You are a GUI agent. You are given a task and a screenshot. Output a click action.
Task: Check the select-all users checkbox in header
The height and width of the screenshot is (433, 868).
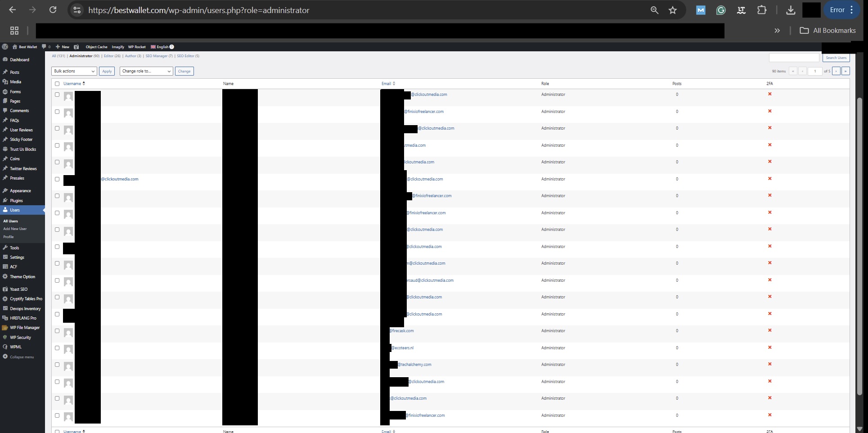57,84
